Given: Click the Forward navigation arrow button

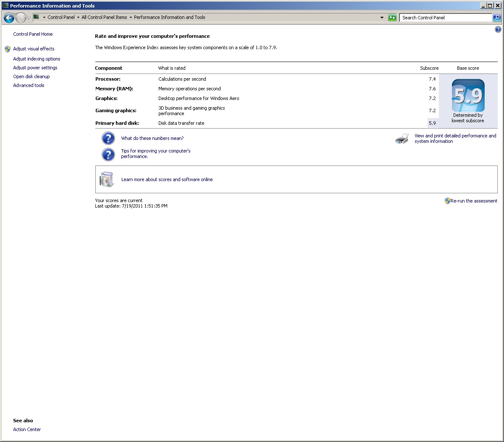Looking at the screenshot, I should point(21,18).
